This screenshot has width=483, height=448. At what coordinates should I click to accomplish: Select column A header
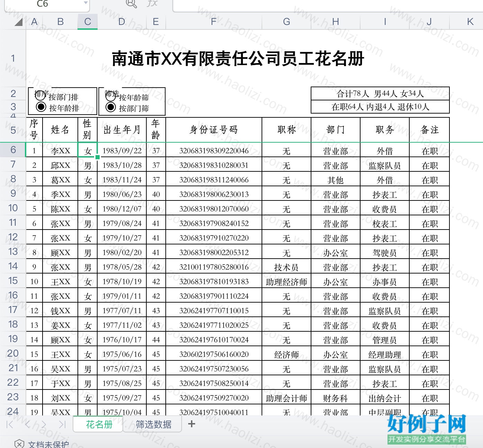click(34, 22)
